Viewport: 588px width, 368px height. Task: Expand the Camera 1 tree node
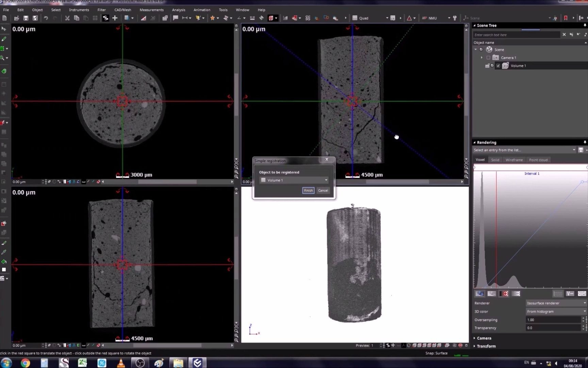pos(482,58)
